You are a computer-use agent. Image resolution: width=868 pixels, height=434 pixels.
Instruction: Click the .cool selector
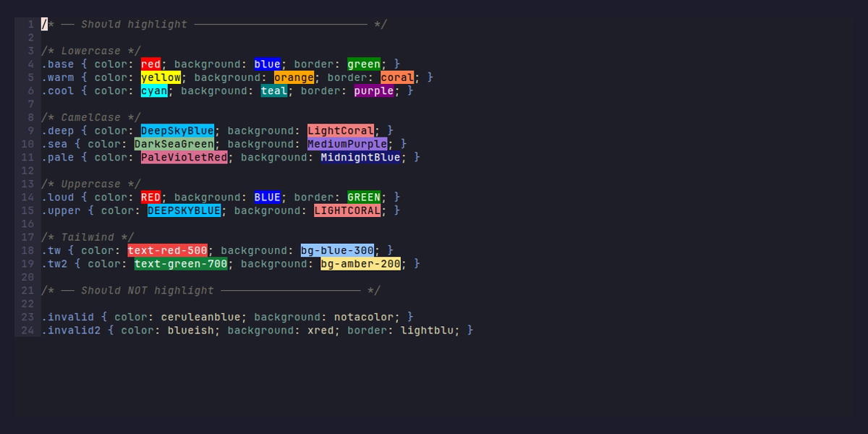click(58, 91)
